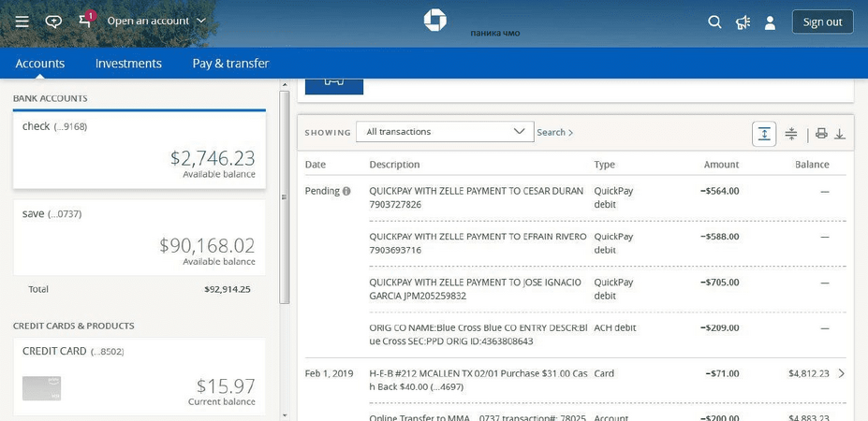This screenshot has height=421, width=868.
Task: Switch to the Investments tab
Action: [128, 63]
